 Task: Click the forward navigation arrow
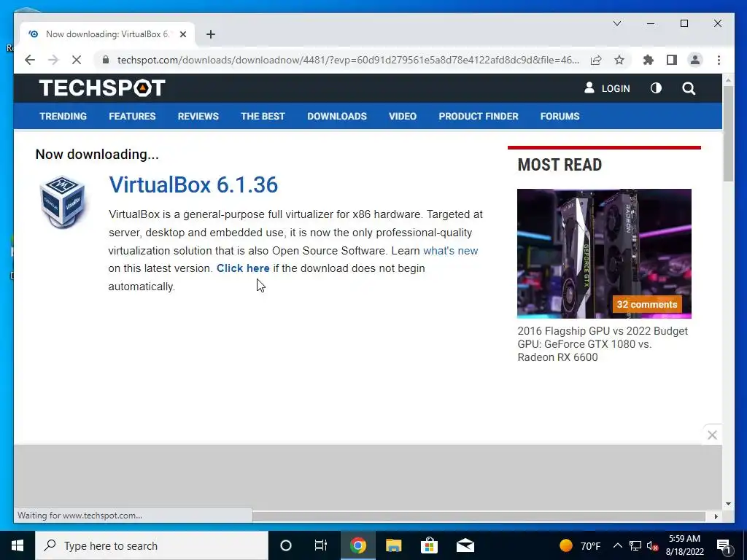coord(53,60)
